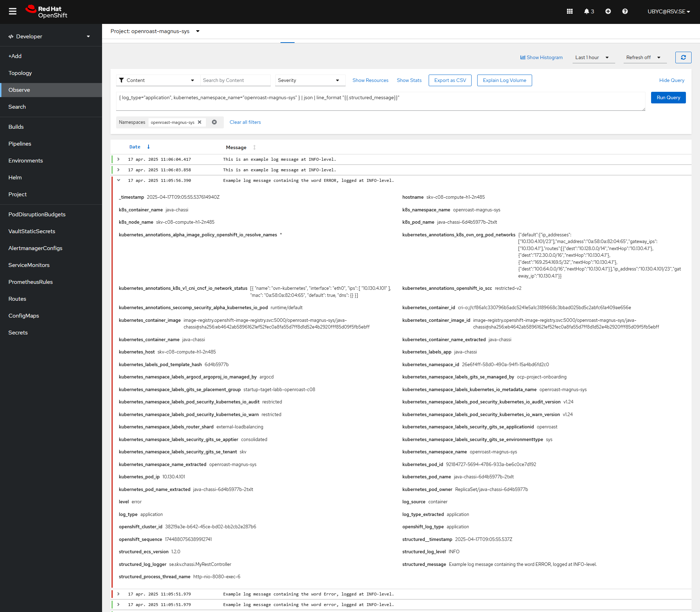The width and height of the screenshot is (700, 612).
Task: Collapse the expanded 11:05:56.390 log row
Action: click(x=119, y=180)
